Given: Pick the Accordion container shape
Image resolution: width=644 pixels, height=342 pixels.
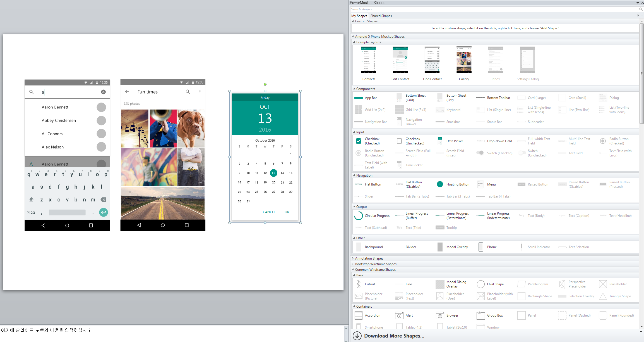Looking at the screenshot, I should click(x=368, y=315).
